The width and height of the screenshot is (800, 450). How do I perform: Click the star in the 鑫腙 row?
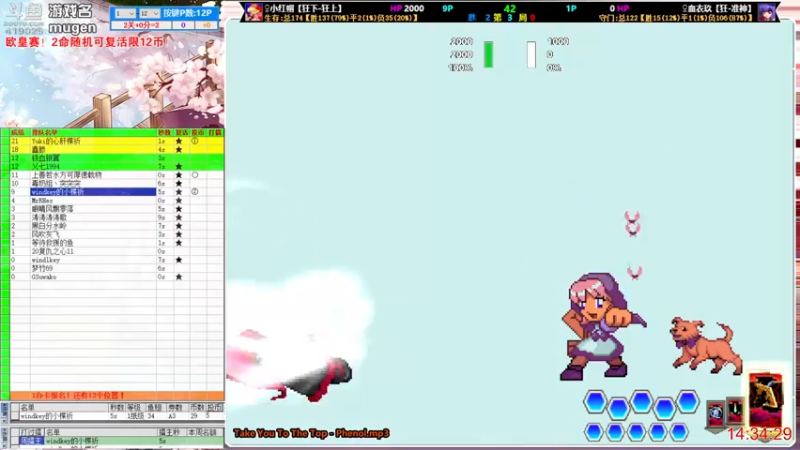click(x=179, y=149)
